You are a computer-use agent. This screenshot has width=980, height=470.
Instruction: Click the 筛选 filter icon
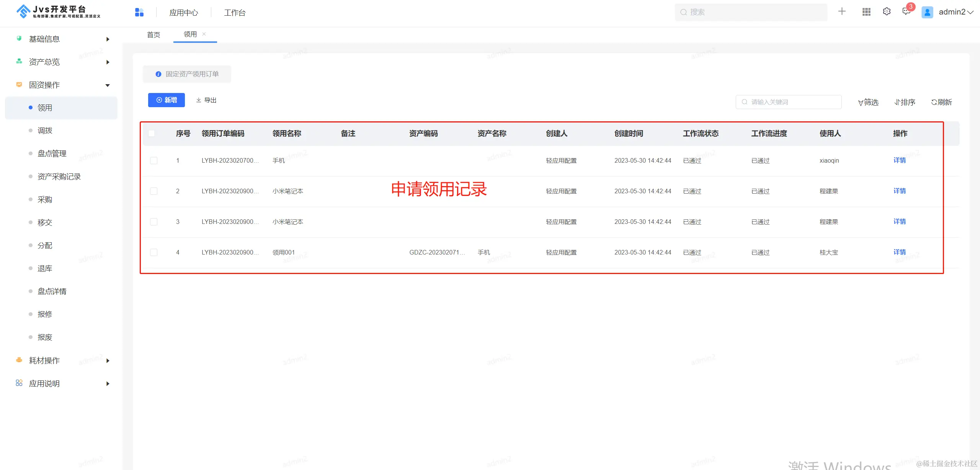[x=861, y=102]
